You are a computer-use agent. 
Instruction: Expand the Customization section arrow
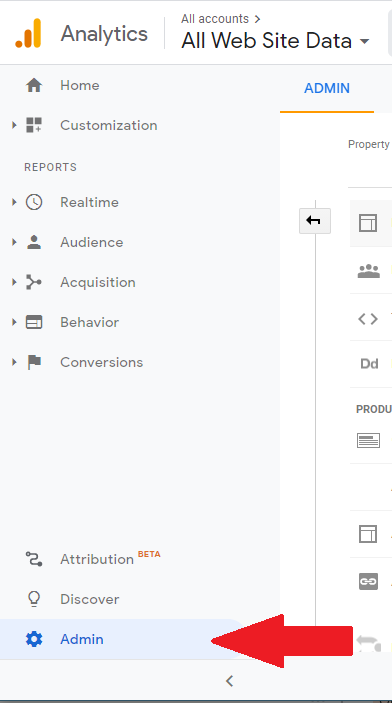(x=14, y=125)
